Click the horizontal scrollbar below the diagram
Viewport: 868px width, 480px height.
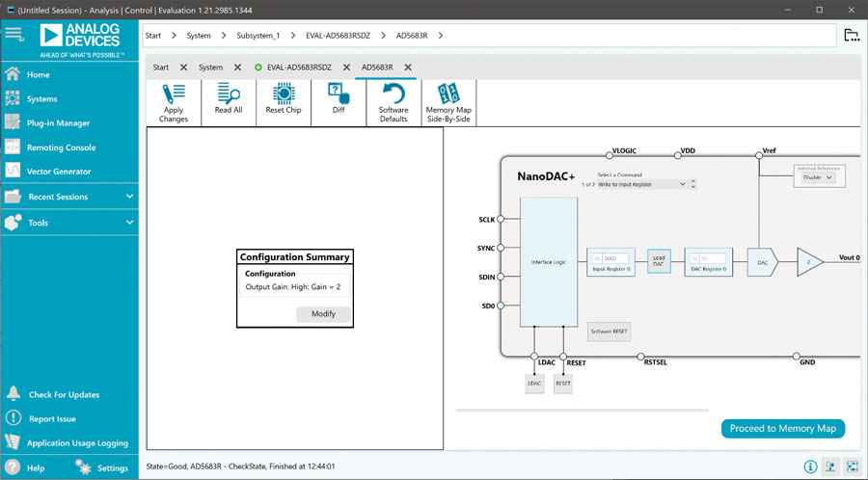pos(582,411)
